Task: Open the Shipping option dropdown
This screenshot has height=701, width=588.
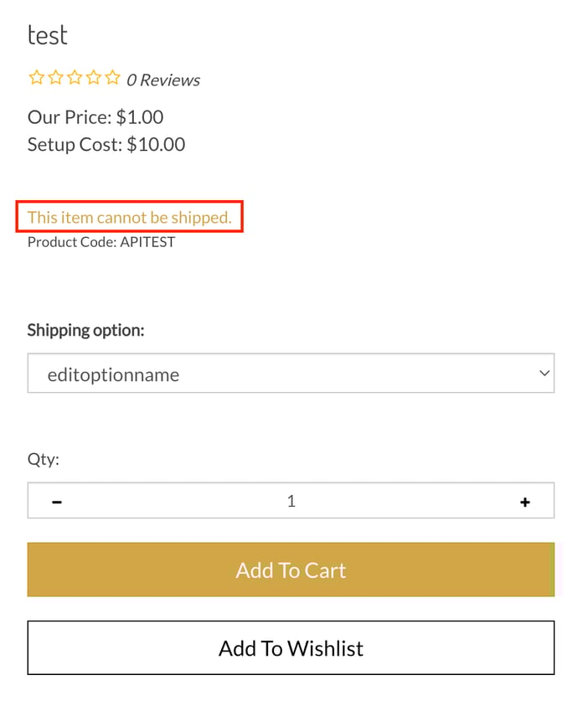Action: pyautogui.click(x=290, y=374)
